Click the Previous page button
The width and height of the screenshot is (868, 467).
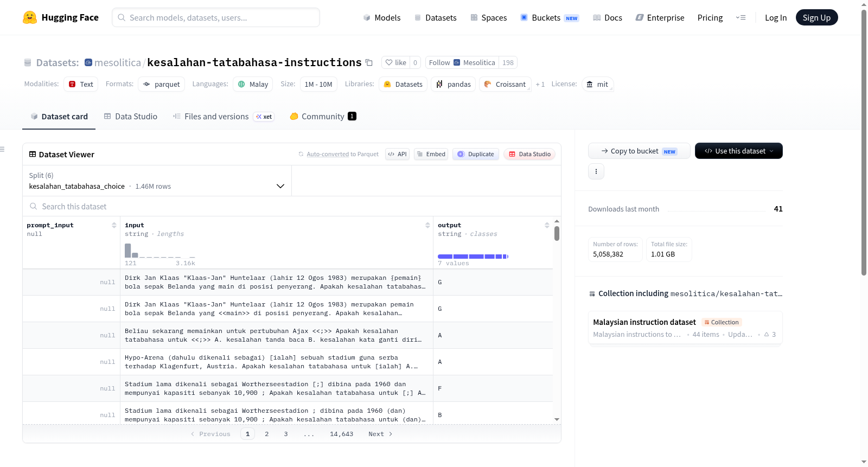[210, 434]
